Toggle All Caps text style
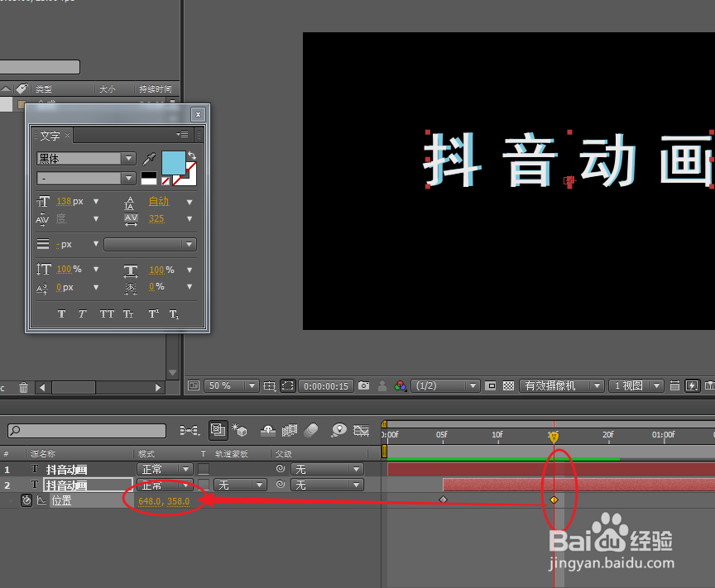Screen dimensions: 715x588 click(x=107, y=313)
